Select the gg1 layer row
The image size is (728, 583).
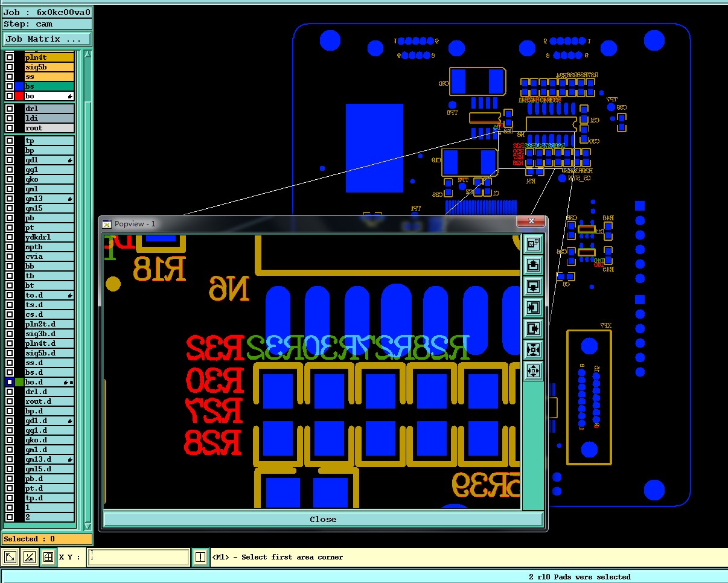click(x=49, y=170)
